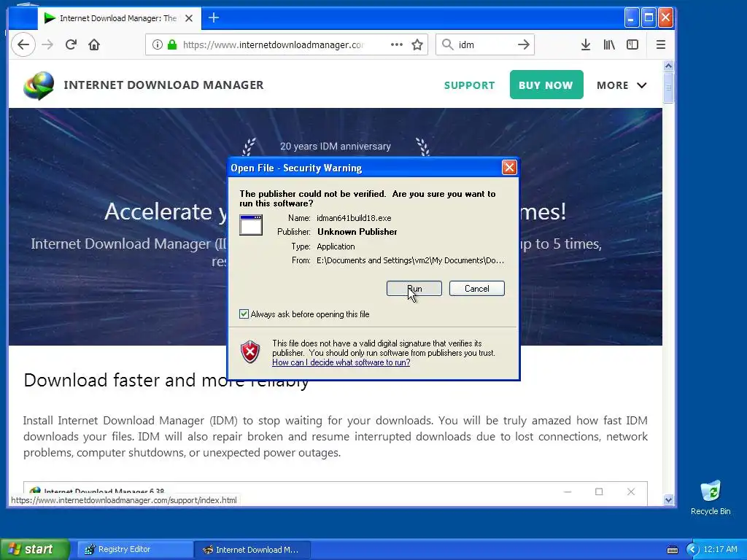Screen dimensions: 747x560
Task: Open the Windows start menu
Action: pos(35,549)
